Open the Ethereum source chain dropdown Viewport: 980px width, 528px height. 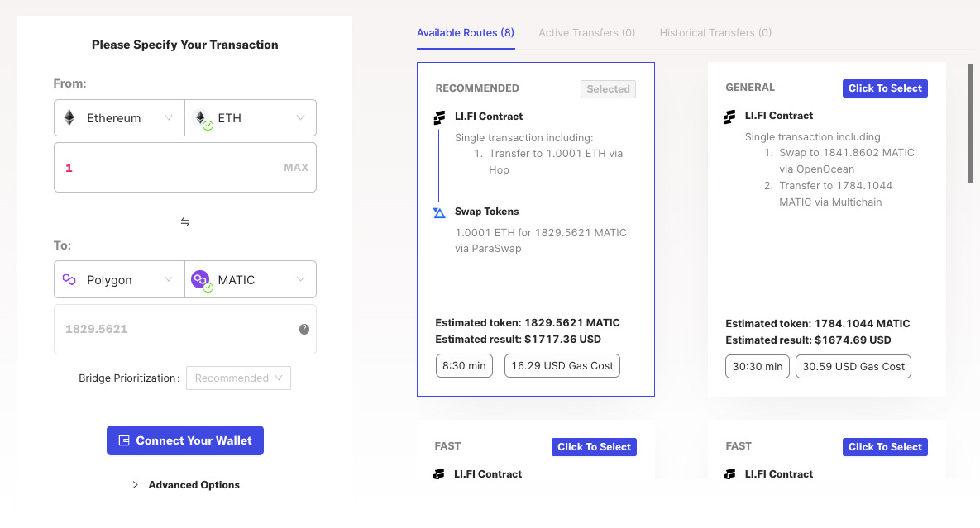tap(119, 118)
